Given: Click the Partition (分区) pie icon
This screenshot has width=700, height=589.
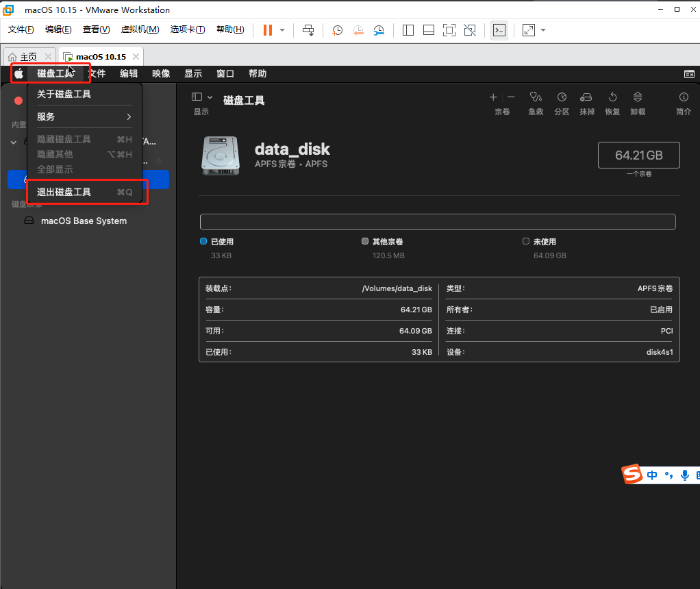Looking at the screenshot, I should tap(562, 97).
